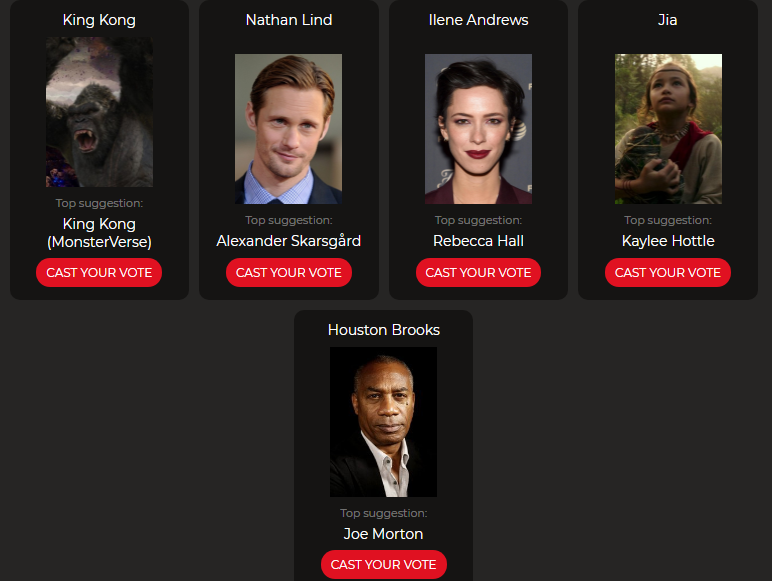Open the photo on Houston Brooks card
Viewport: 772px width, 581px height.
tap(384, 422)
